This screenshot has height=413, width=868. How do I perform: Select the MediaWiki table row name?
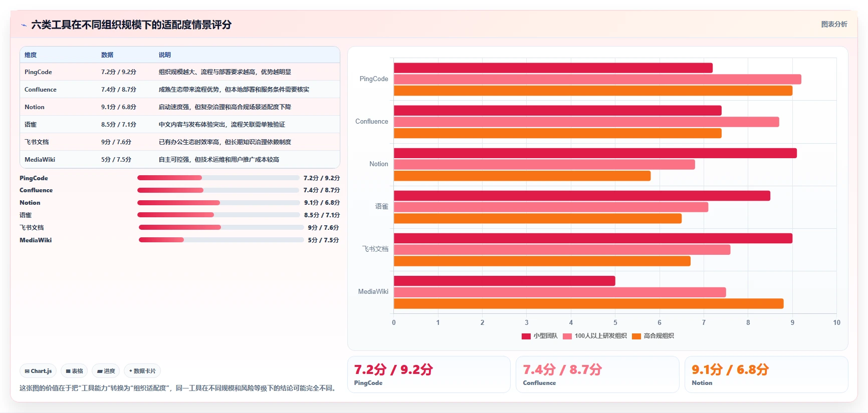point(40,160)
